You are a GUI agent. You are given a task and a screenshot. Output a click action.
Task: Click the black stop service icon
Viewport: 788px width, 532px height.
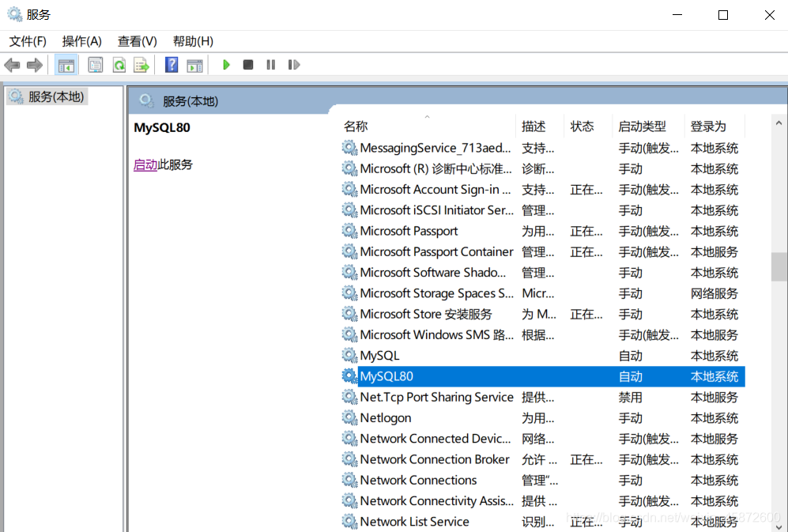[247, 64]
